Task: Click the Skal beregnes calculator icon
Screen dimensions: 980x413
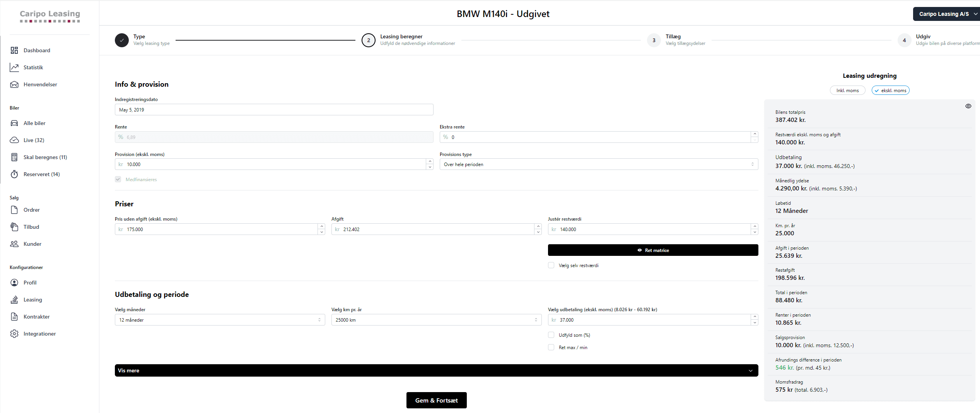Action: click(x=14, y=157)
